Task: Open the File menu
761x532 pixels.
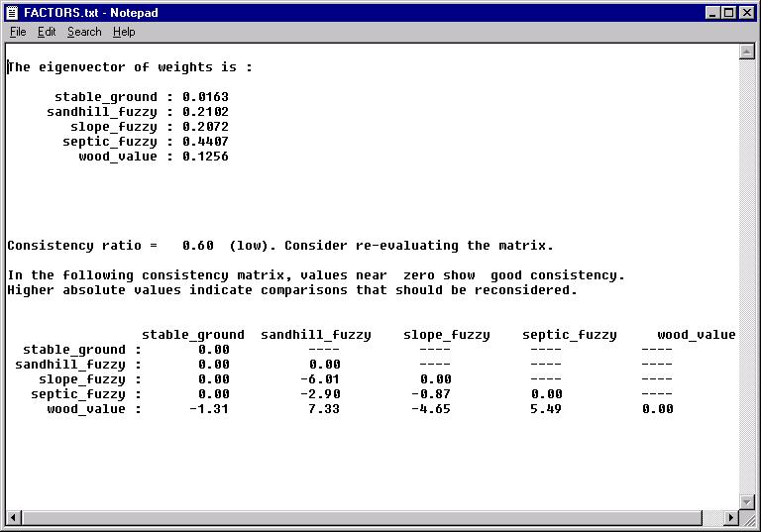Action: [x=18, y=32]
